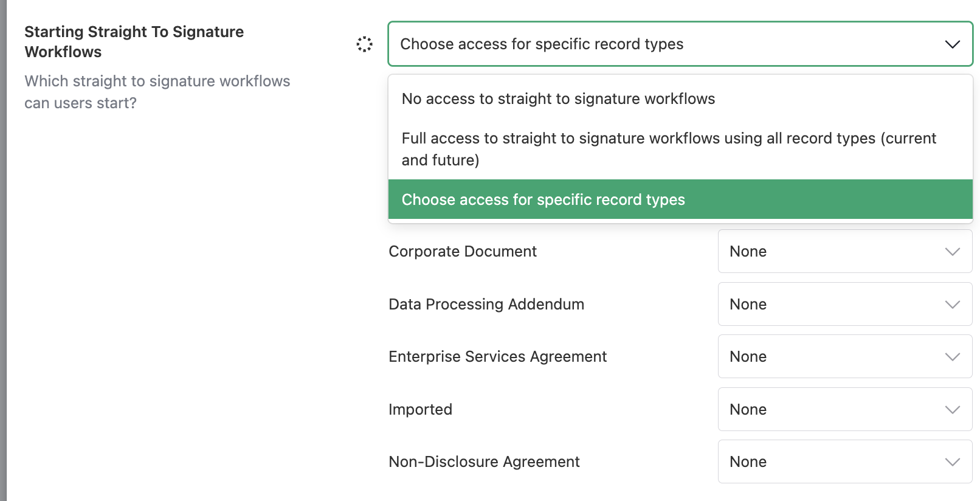Click the loading spinner icon beside the dropdown

click(364, 44)
